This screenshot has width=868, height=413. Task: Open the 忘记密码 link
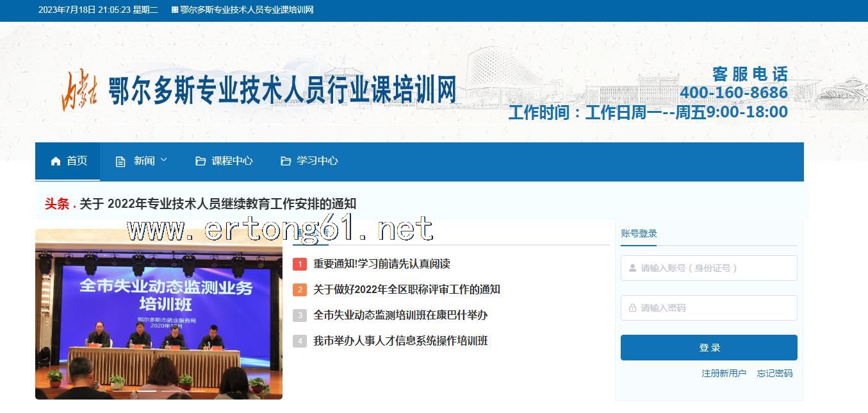tap(774, 373)
